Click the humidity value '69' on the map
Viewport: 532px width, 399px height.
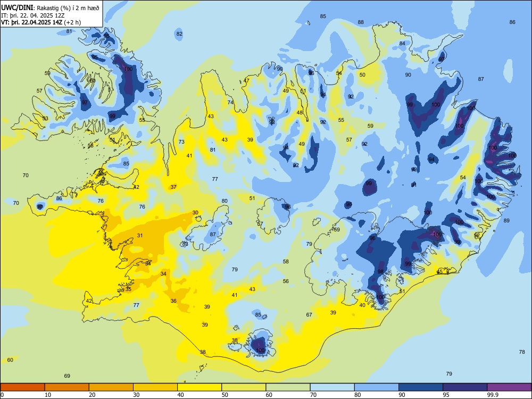[67, 376]
